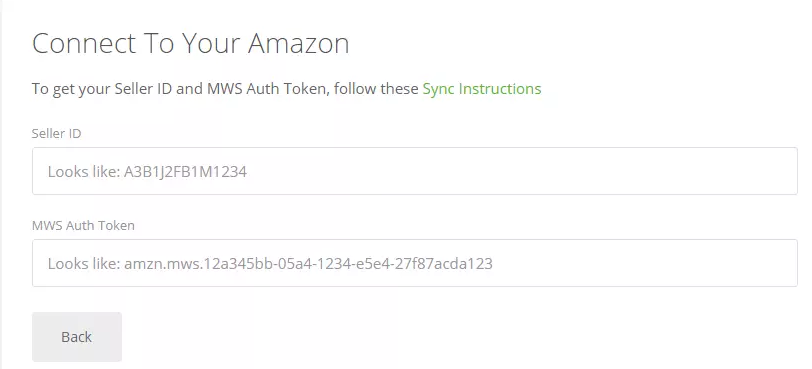Click the MWS Auth Token input field
This screenshot has width=812, height=369.
click(414, 263)
